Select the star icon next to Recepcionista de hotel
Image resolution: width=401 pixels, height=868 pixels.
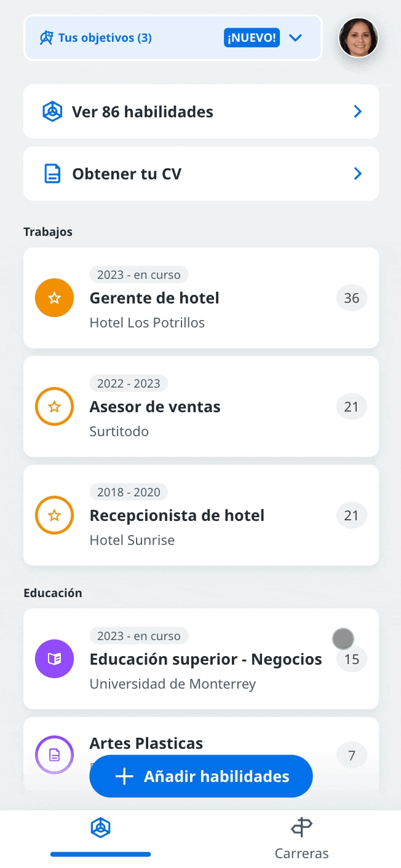[55, 515]
